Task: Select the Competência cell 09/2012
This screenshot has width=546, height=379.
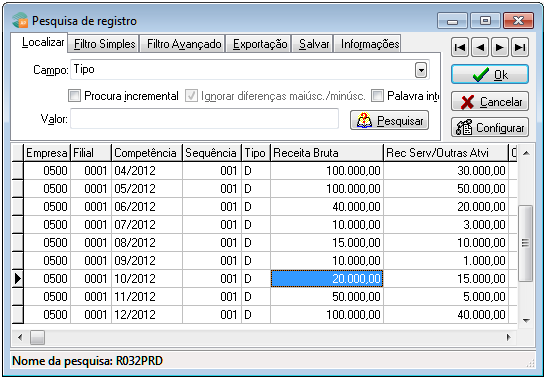Action: [147, 261]
